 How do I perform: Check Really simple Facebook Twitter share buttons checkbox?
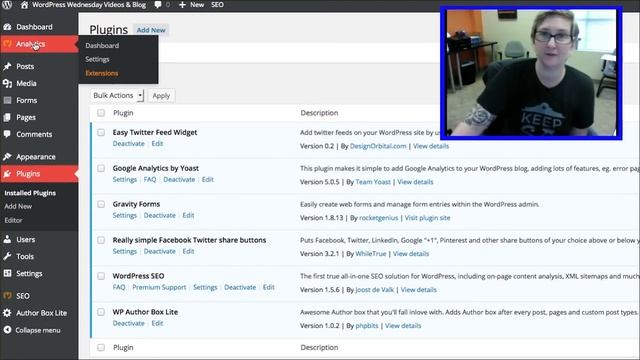pos(101,240)
